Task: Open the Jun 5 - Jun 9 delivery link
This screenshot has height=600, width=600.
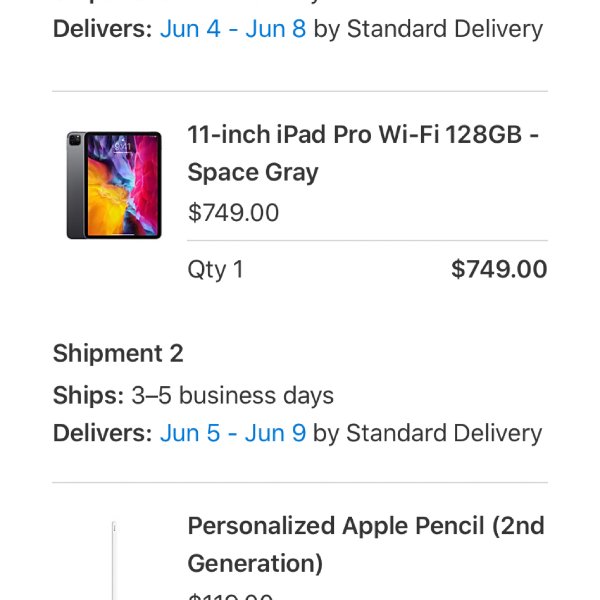Action: 233,433
